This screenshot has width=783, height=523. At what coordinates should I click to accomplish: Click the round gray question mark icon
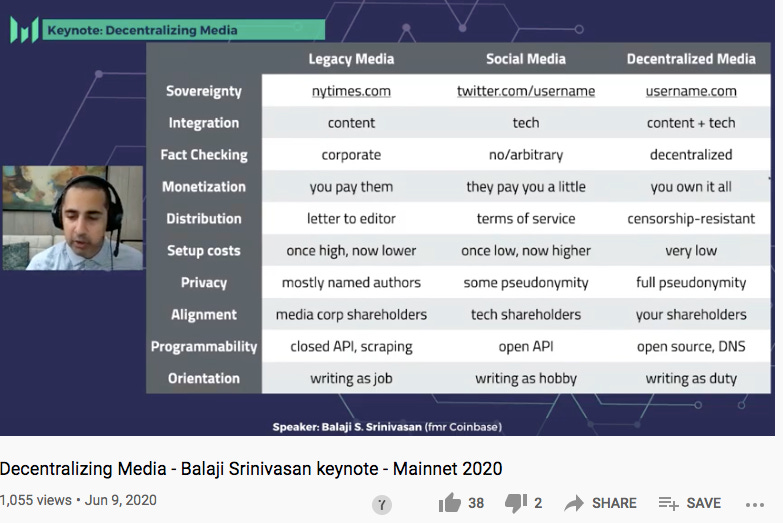(x=382, y=505)
